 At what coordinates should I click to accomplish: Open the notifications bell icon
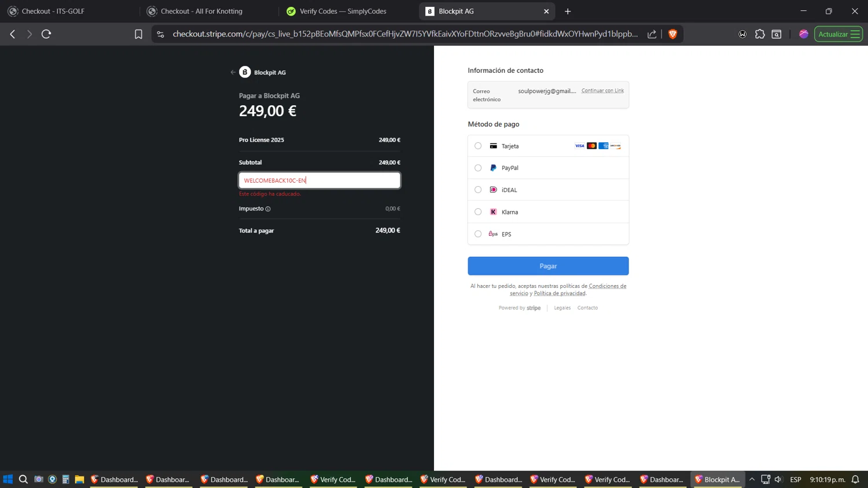pyautogui.click(x=855, y=479)
